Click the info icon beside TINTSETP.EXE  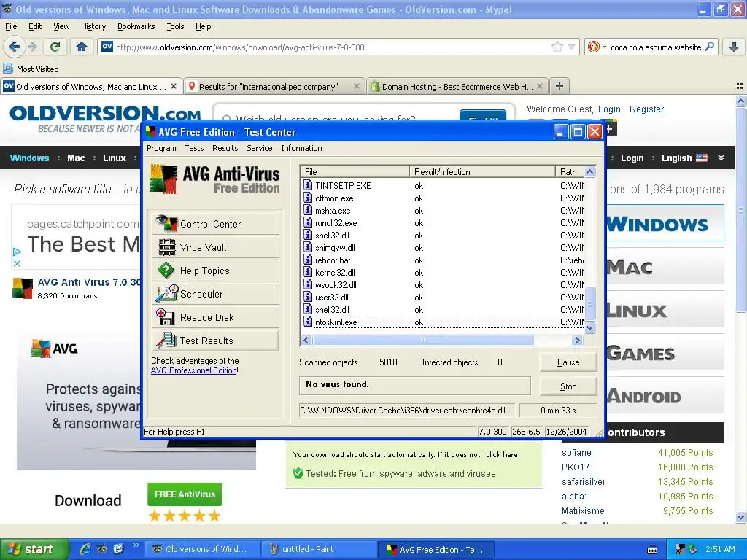click(x=308, y=185)
